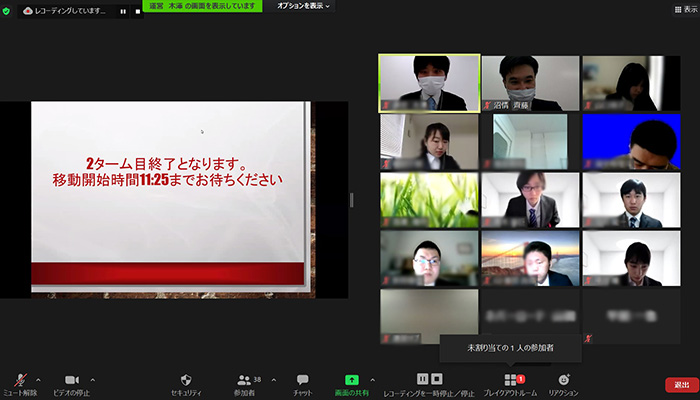
Task: Stop video with ビデオの停止 button
Action: pyautogui.click(x=72, y=381)
